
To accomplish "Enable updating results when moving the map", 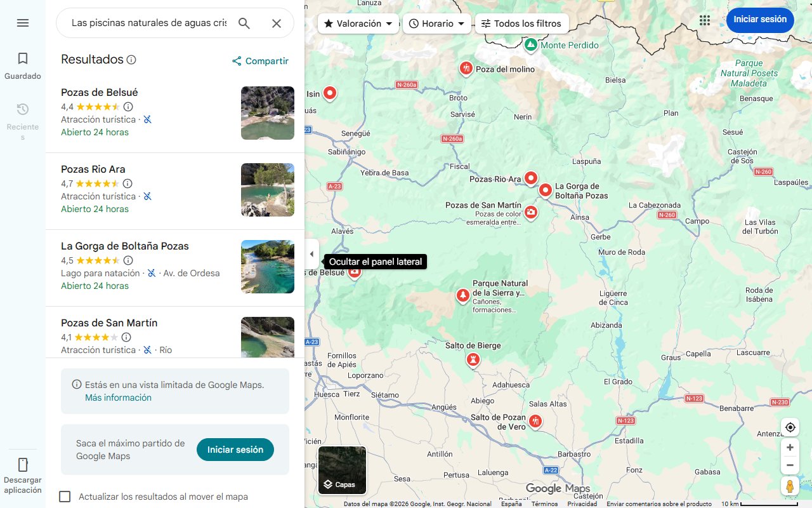I will click(65, 497).
